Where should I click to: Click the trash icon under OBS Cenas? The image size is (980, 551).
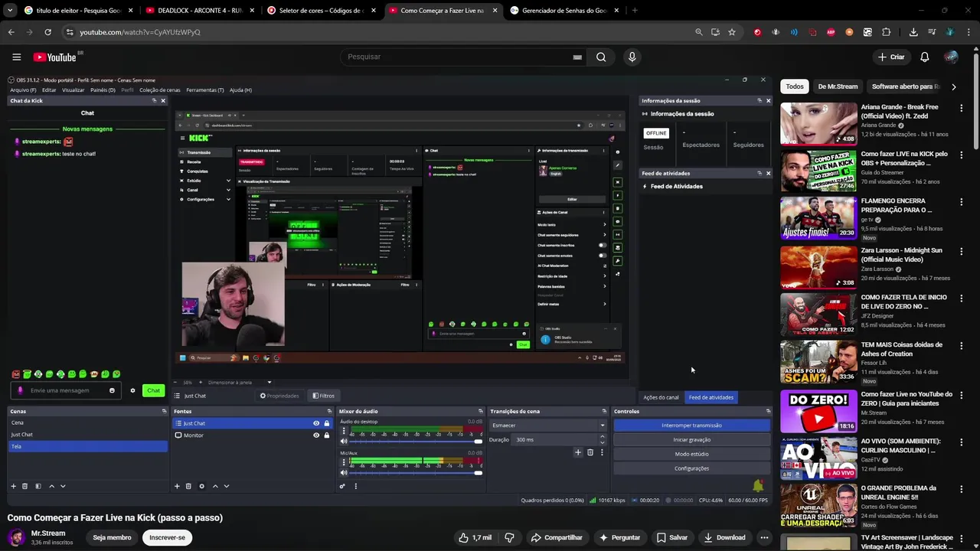point(24,486)
